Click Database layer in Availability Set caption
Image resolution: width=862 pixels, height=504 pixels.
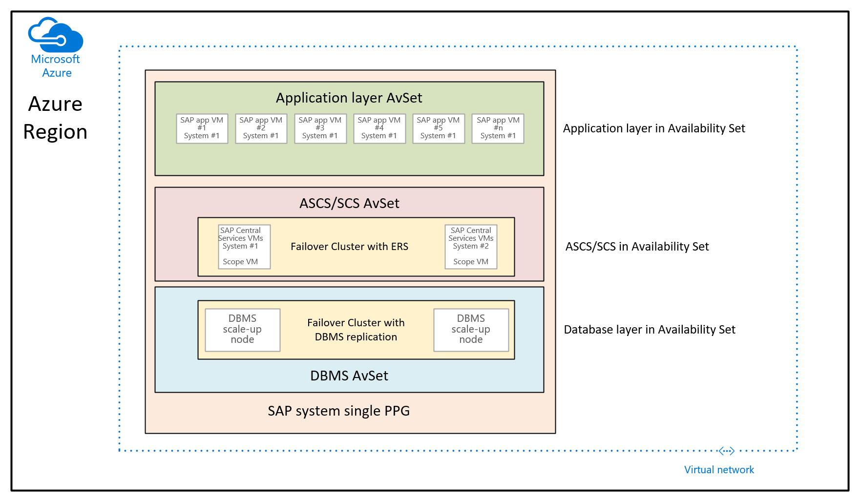click(x=650, y=330)
